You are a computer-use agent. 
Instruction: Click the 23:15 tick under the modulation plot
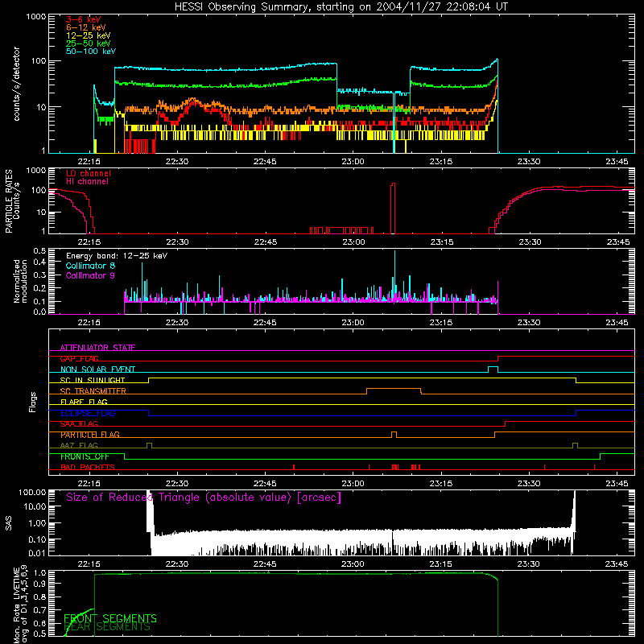[x=440, y=323]
